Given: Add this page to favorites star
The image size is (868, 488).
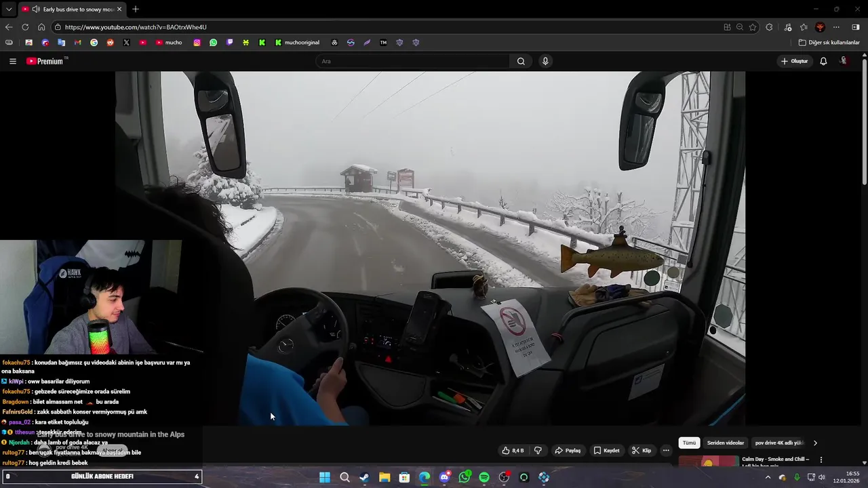Looking at the screenshot, I should coord(753,27).
